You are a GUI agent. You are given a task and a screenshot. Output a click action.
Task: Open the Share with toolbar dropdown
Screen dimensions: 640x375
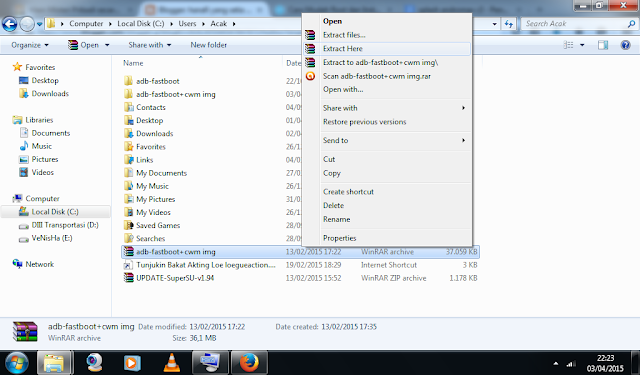pyautogui.click(x=150, y=45)
